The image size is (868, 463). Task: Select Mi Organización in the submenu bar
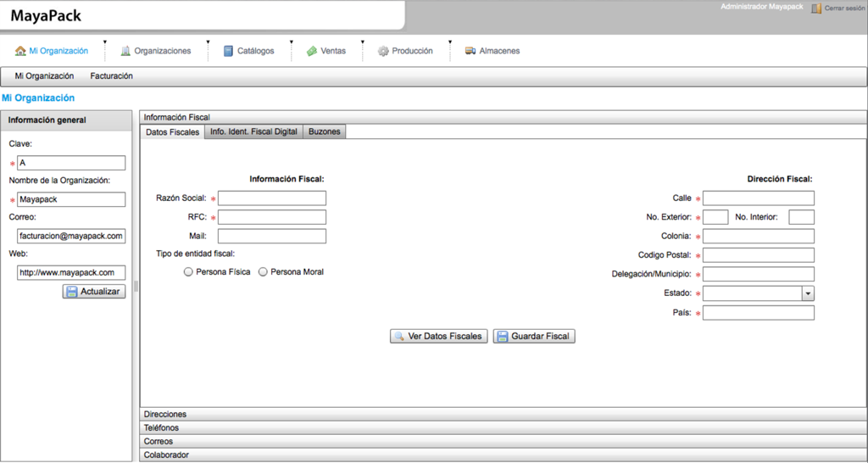click(44, 75)
